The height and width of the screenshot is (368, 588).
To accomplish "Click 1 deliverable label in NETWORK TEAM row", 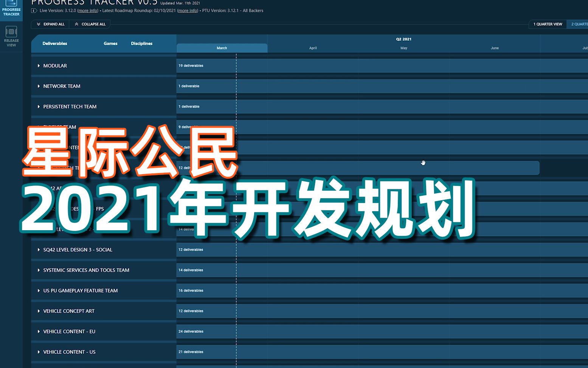I will [189, 86].
